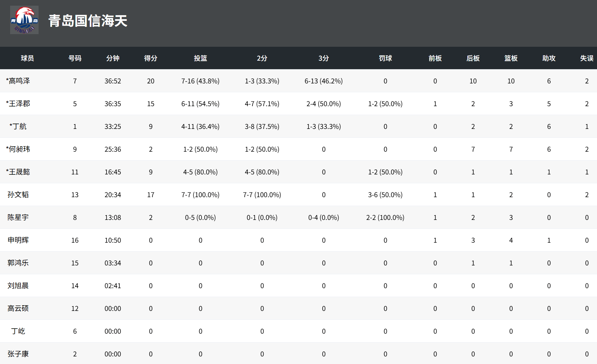Click the 得分 column header

[150, 58]
